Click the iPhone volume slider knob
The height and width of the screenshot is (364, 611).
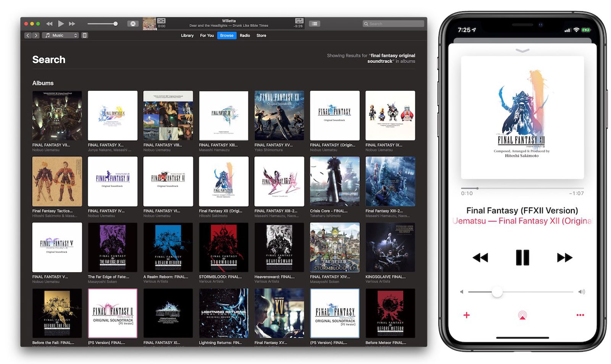coord(497,292)
